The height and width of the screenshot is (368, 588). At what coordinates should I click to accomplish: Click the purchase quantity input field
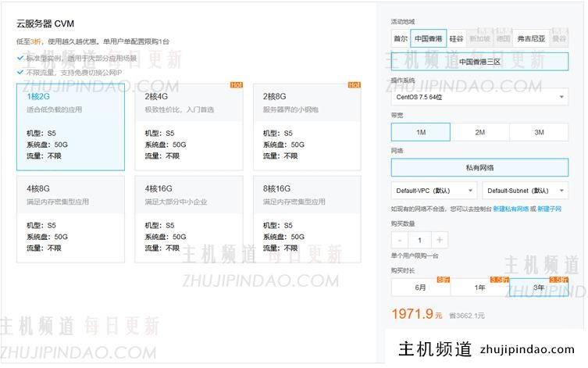click(x=420, y=241)
